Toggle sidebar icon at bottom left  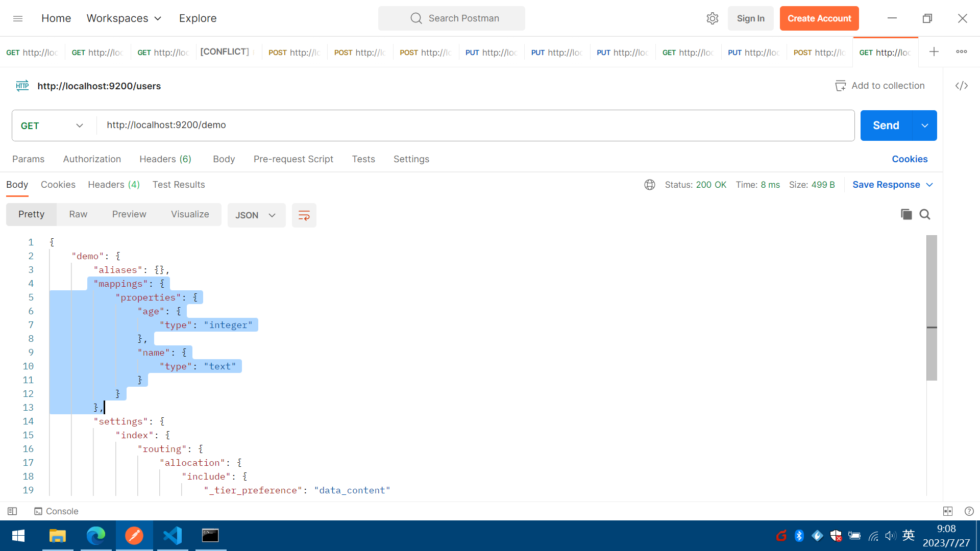click(x=12, y=511)
